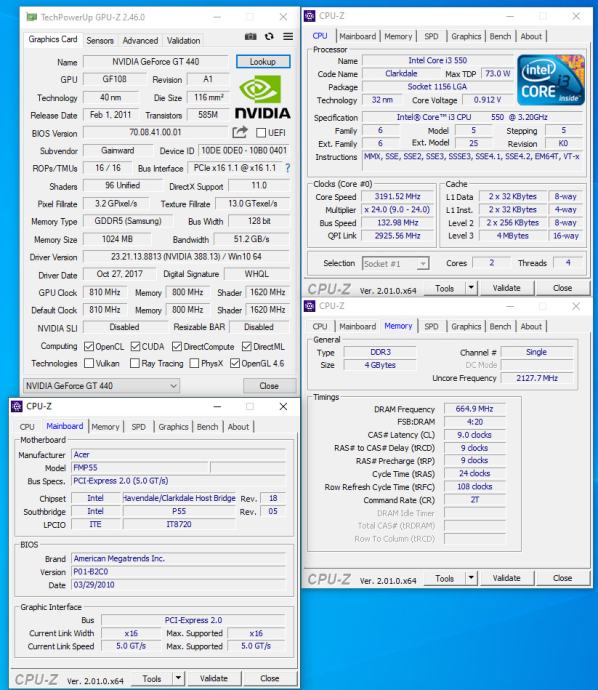Toggle the OpenGL 4.6 checkbox
The image size is (598, 690).
click(235, 363)
